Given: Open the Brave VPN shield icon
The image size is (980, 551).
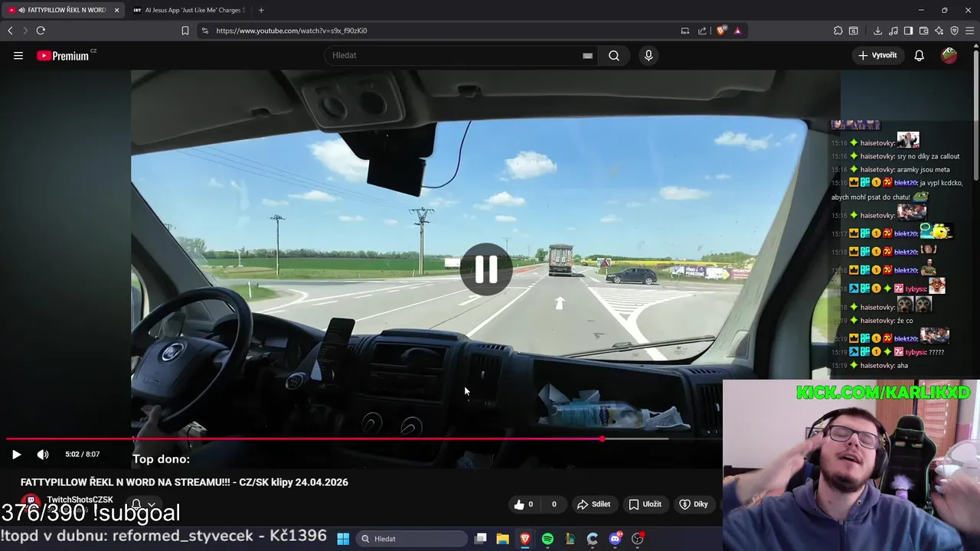Looking at the screenshot, I should (x=954, y=31).
